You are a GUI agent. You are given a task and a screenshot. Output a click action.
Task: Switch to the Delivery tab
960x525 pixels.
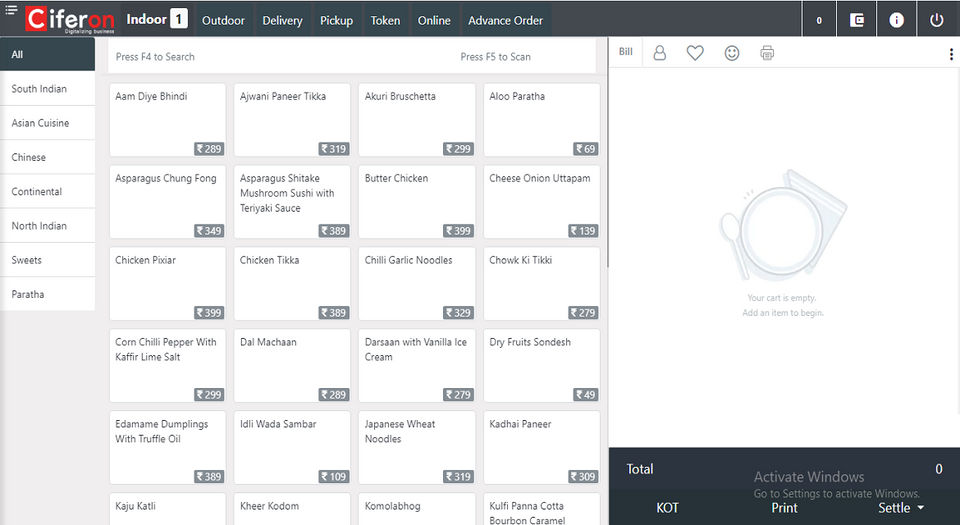click(282, 20)
